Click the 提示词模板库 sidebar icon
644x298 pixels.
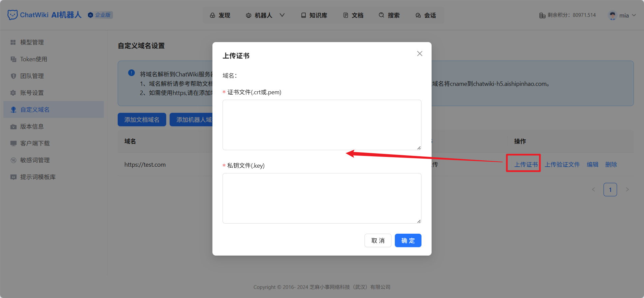(x=13, y=177)
